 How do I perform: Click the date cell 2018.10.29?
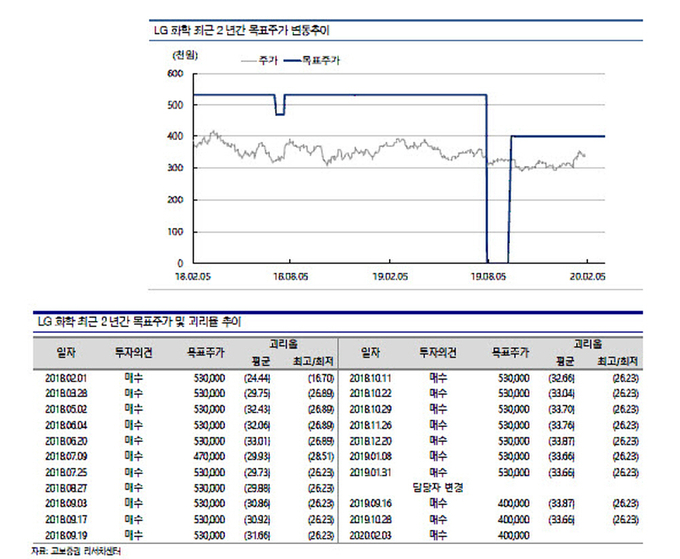click(370, 409)
